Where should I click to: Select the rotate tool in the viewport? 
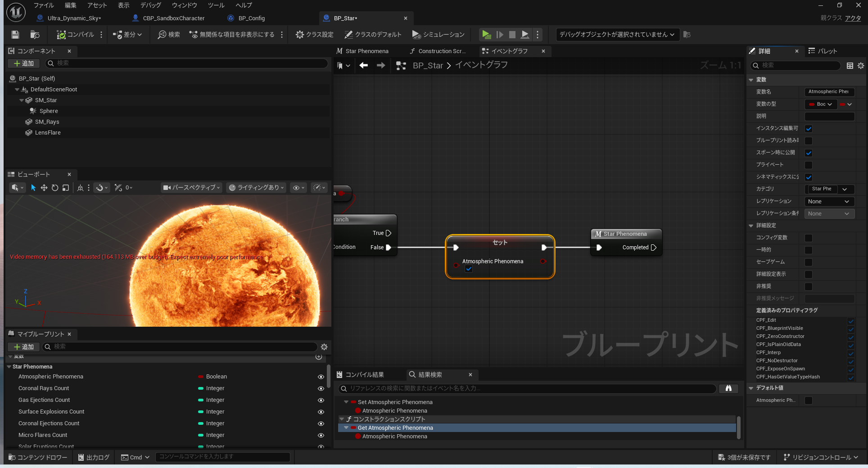pos(55,188)
